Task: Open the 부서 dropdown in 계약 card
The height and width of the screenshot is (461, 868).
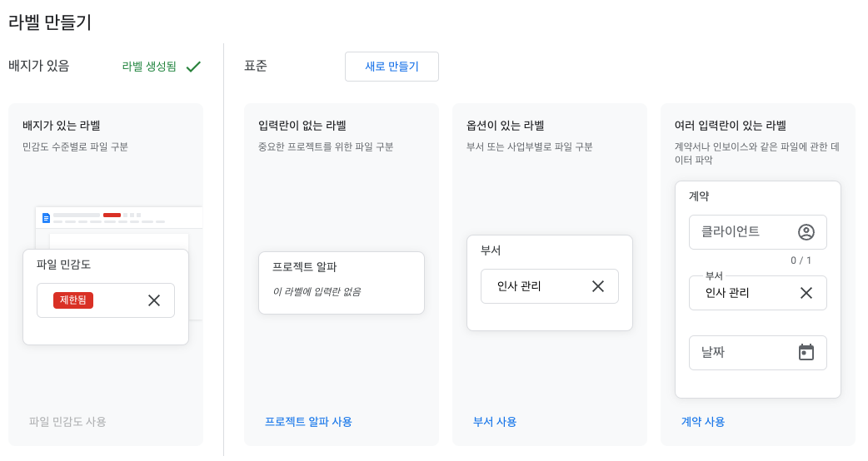Action: tap(741, 293)
